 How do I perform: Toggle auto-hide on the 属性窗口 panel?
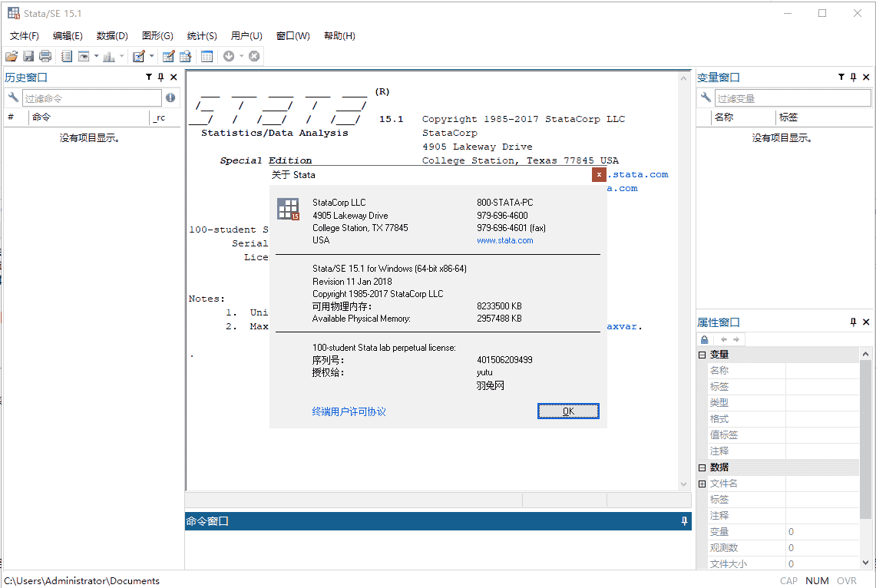pos(852,322)
